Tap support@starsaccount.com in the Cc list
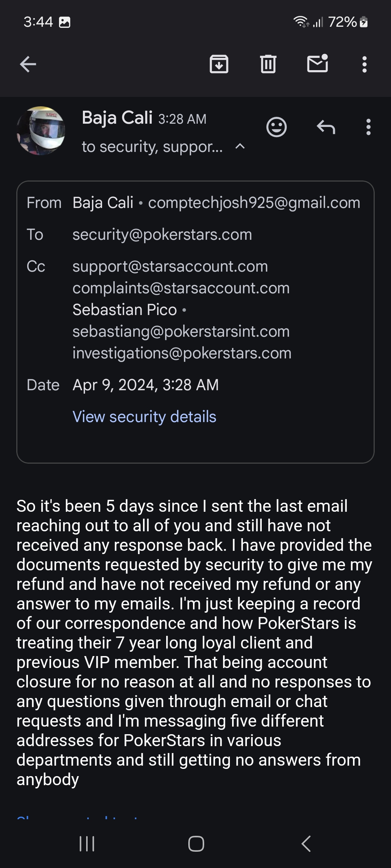 170,266
